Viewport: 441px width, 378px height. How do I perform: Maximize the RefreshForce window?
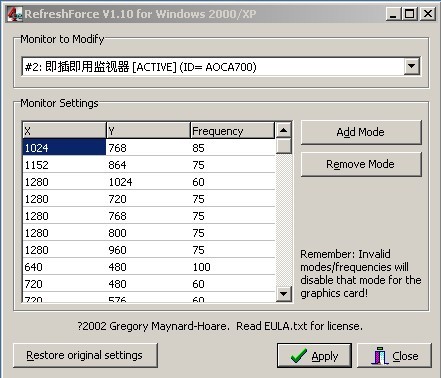409,14
